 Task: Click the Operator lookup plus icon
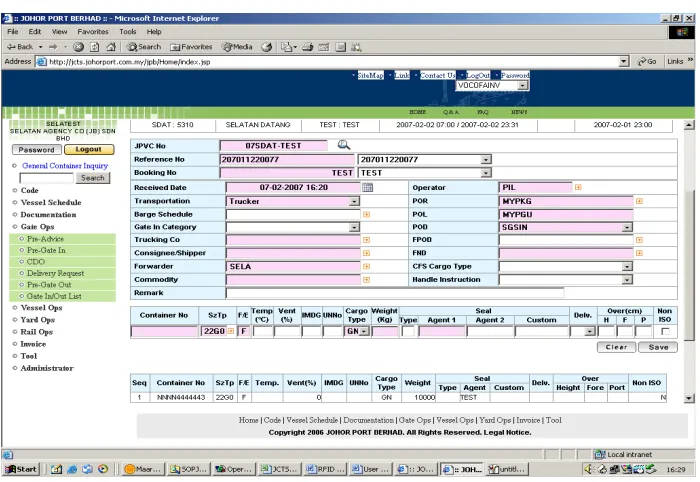point(578,187)
